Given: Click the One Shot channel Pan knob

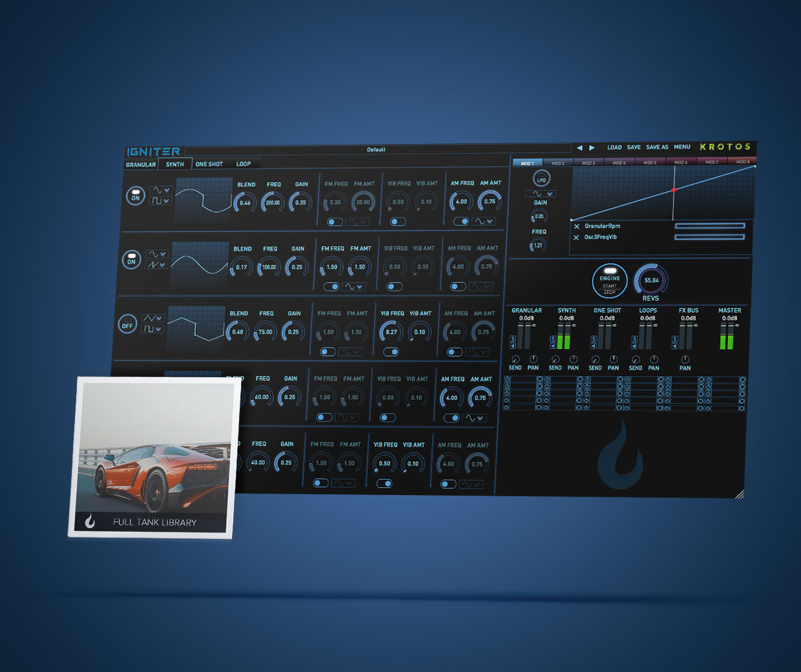Looking at the screenshot, I should point(614,359).
